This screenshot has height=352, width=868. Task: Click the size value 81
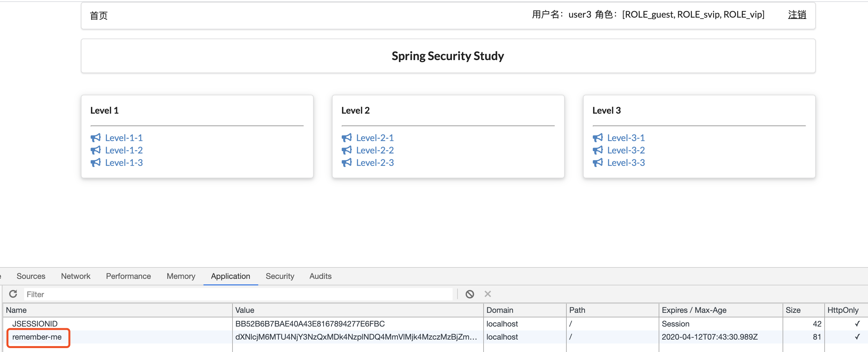pos(817,337)
